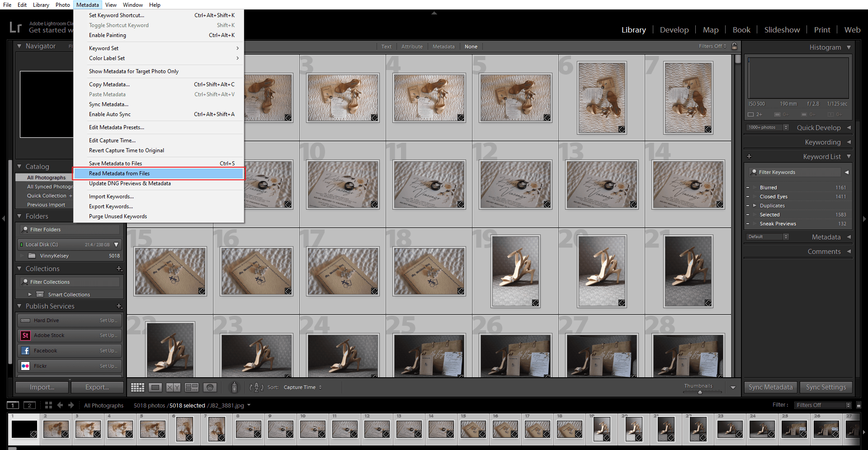The width and height of the screenshot is (868, 450).
Task: Choose Read Metadata from Files
Action: pyautogui.click(x=119, y=173)
